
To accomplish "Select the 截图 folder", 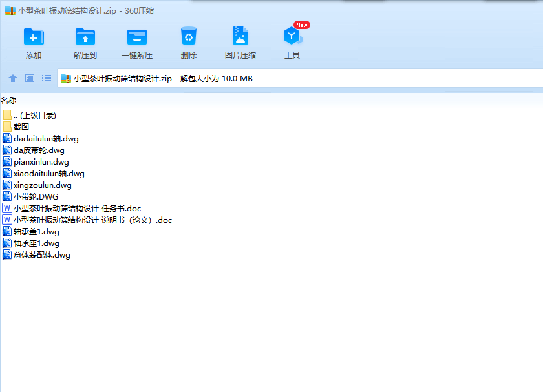I will 16,127.
